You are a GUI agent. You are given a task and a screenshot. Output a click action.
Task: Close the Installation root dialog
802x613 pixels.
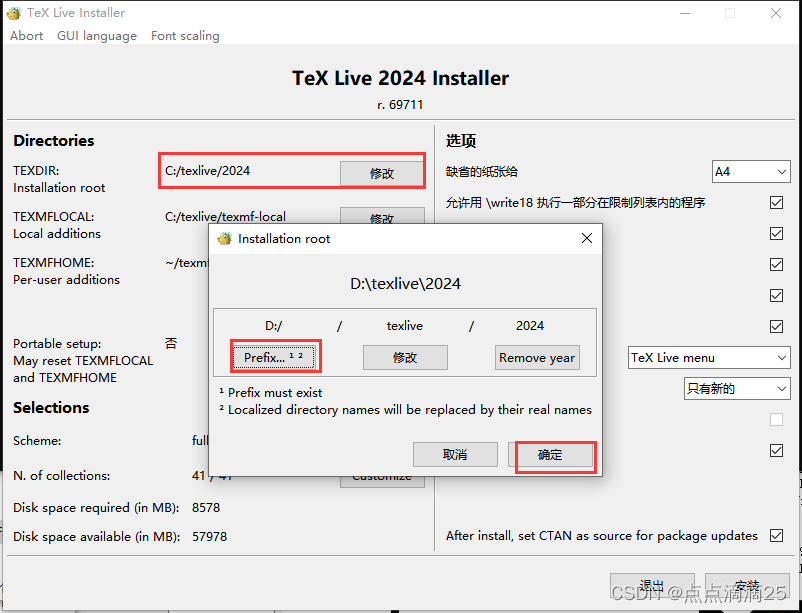(x=587, y=238)
